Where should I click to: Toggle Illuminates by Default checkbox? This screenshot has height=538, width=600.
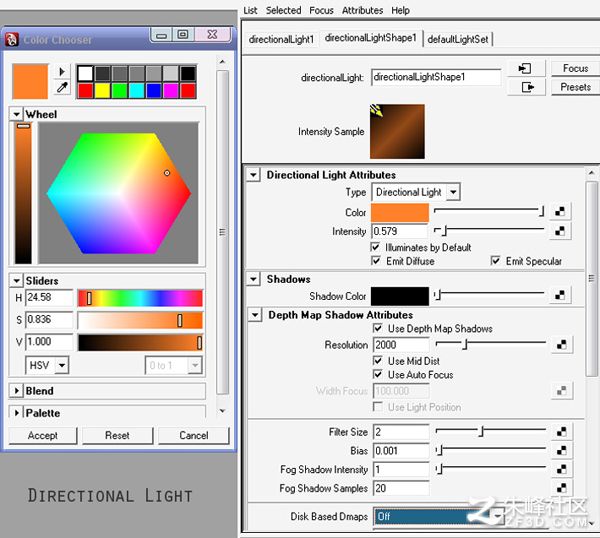(x=375, y=247)
